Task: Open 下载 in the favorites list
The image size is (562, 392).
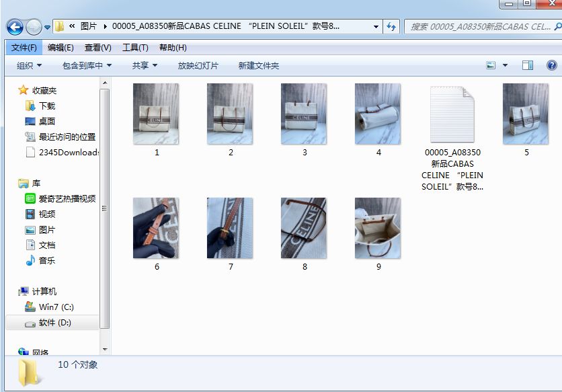Action: [x=47, y=106]
